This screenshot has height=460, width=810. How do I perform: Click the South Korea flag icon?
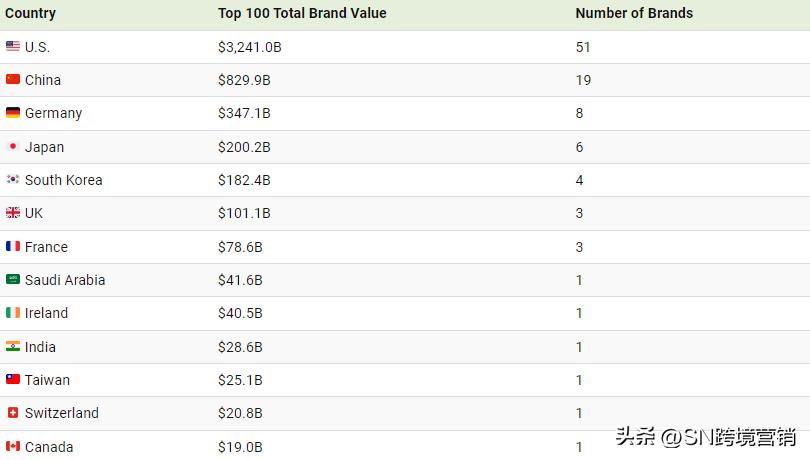click(13, 180)
